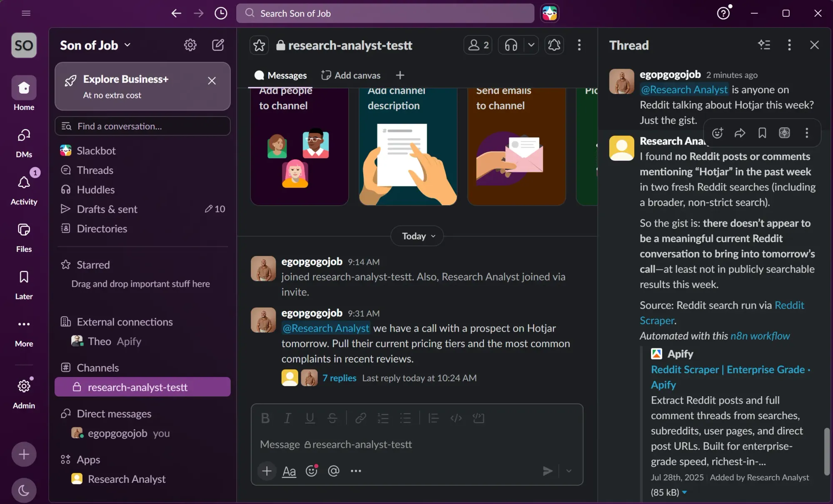Open workspace preferences gear icon
This screenshot has width=833, height=504.
190,45
